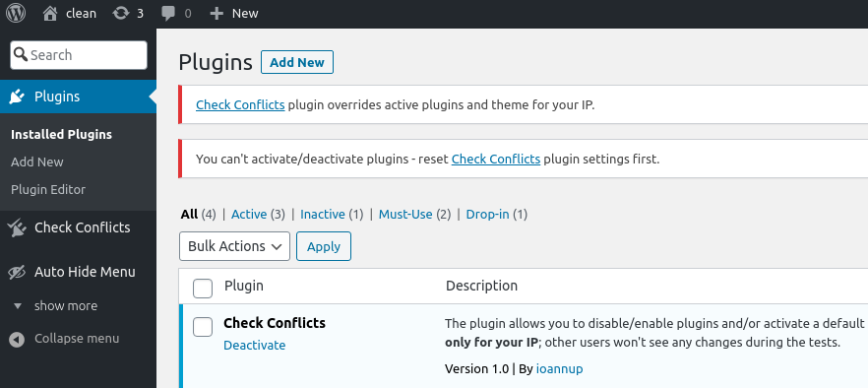Open the Bulk Actions dropdown
Viewport: 868px width, 388px height.
click(234, 246)
